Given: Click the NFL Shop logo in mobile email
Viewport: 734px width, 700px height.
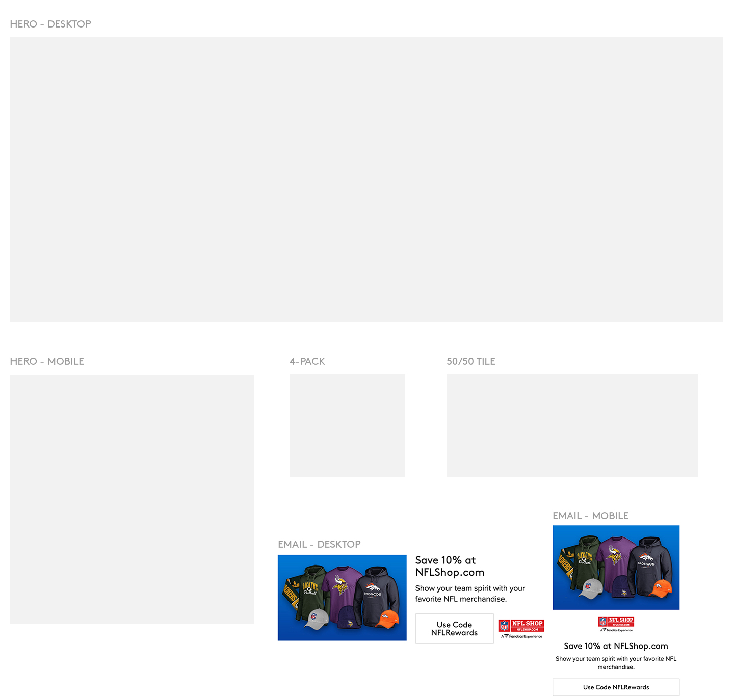Looking at the screenshot, I should click(x=616, y=624).
